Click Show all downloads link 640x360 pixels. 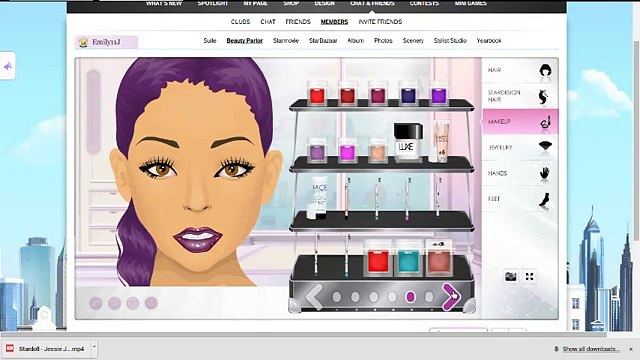pyautogui.click(x=591, y=349)
